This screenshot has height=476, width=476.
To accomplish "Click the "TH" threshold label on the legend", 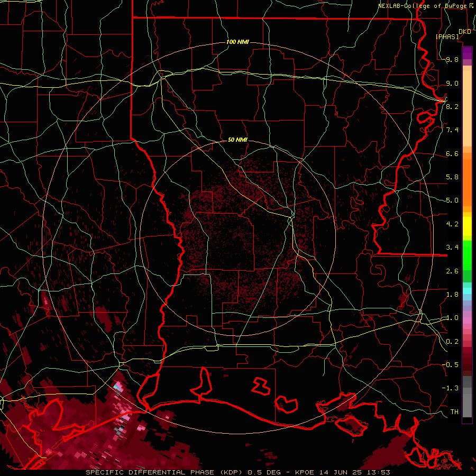I will [x=454, y=412].
